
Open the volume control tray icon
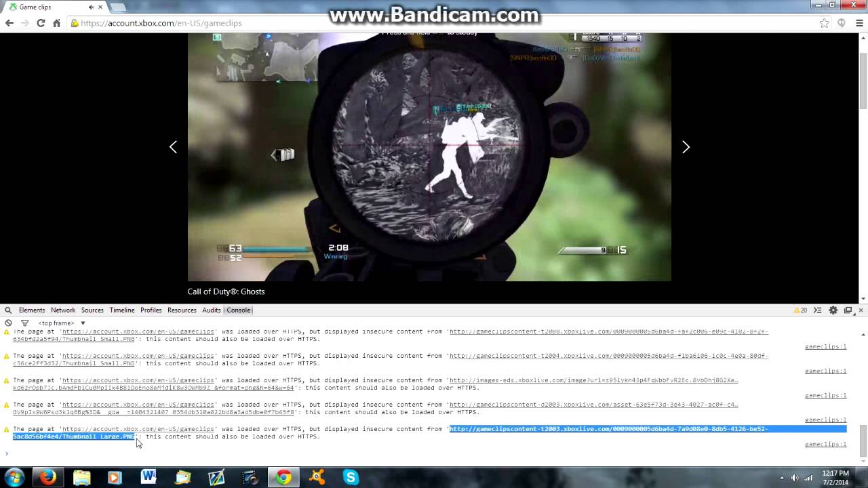point(793,478)
